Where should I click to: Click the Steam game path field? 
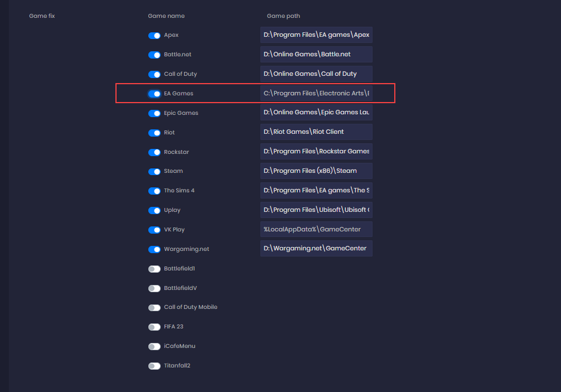pyautogui.click(x=316, y=171)
